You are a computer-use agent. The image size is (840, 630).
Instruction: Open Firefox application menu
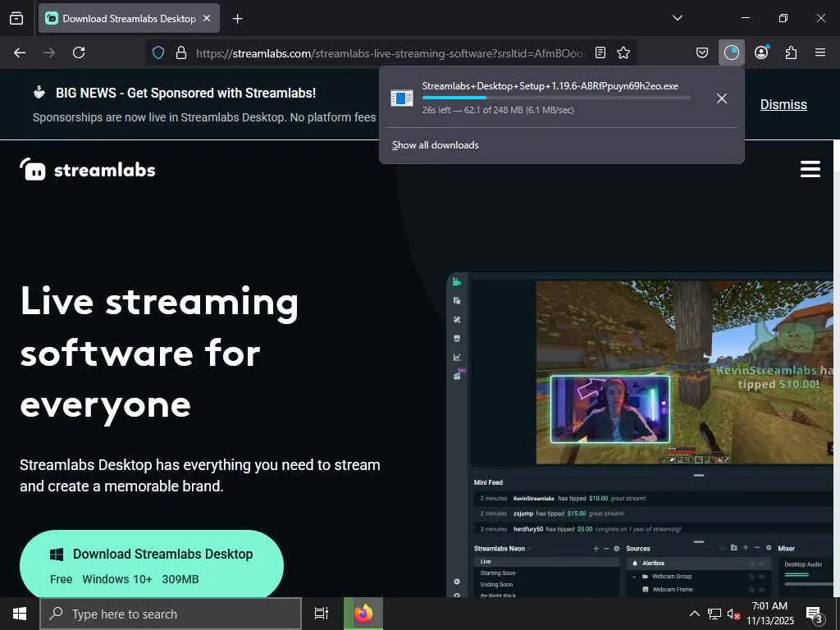tap(820, 52)
